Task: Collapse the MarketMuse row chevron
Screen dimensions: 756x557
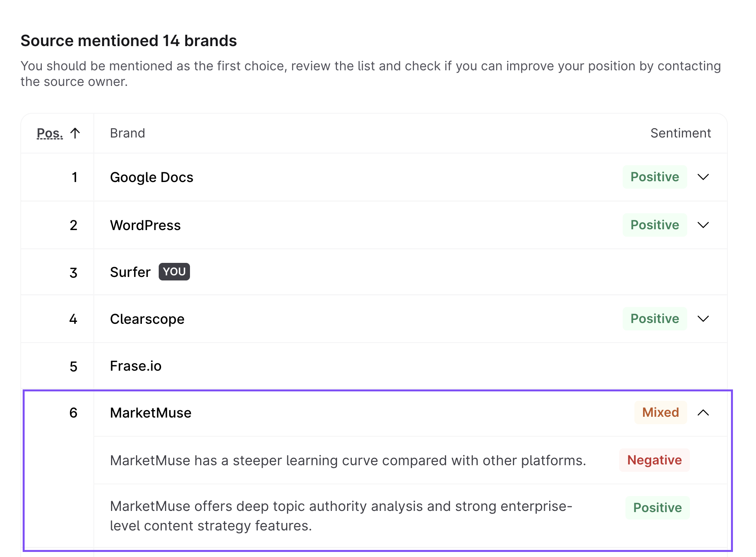Action: [x=703, y=412]
